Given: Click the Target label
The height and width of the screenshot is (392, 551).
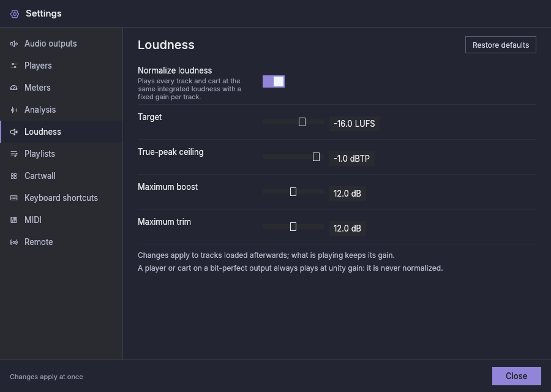Looking at the screenshot, I should (x=150, y=117).
